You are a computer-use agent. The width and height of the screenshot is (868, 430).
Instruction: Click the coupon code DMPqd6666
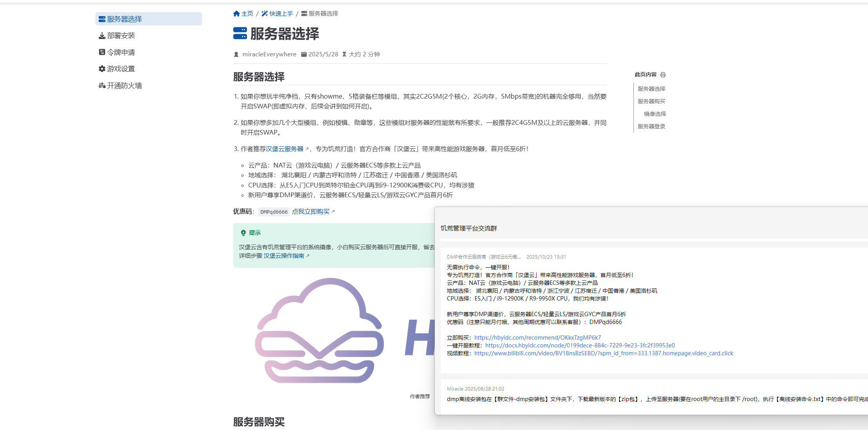pyautogui.click(x=274, y=211)
